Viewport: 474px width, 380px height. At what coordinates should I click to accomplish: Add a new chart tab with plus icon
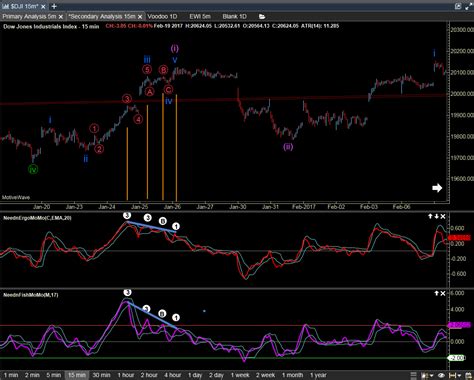[x=54, y=6]
